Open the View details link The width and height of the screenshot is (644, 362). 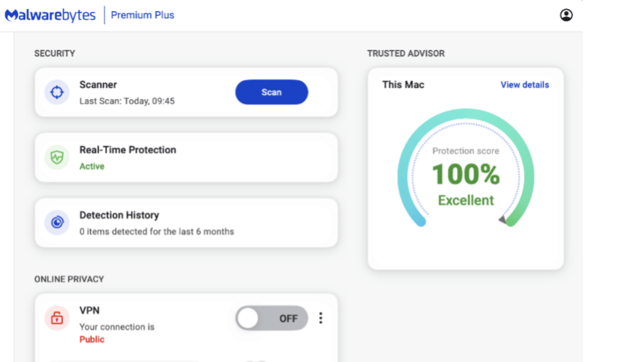(x=524, y=85)
